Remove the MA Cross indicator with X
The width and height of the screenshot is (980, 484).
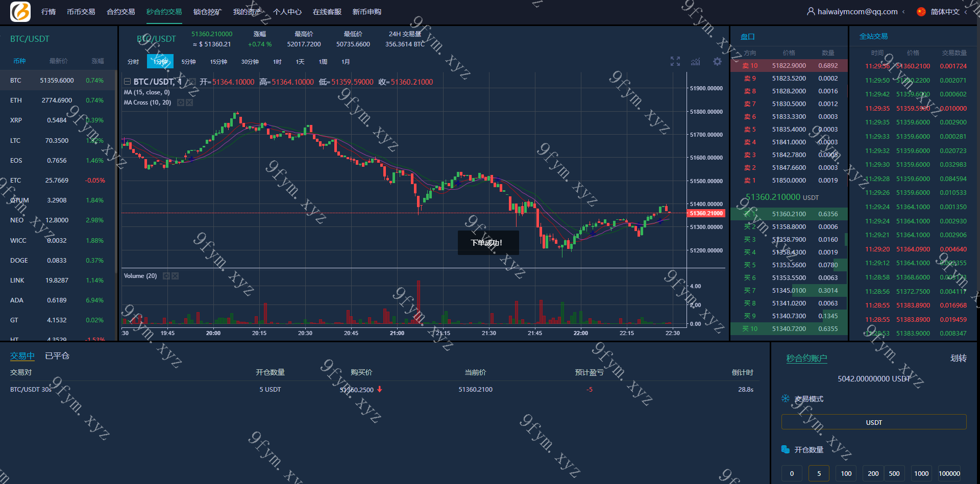click(189, 103)
